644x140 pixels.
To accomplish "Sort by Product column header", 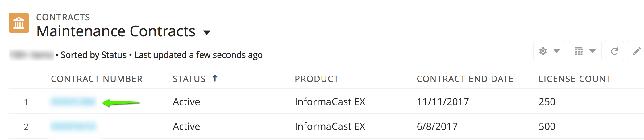I will [x=317, y=79].
